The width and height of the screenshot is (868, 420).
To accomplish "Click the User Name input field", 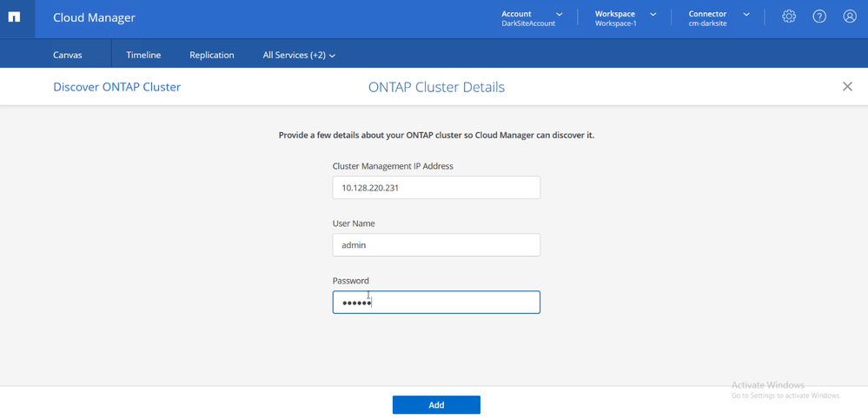I will pyautogui.click(x=436, y=245).
